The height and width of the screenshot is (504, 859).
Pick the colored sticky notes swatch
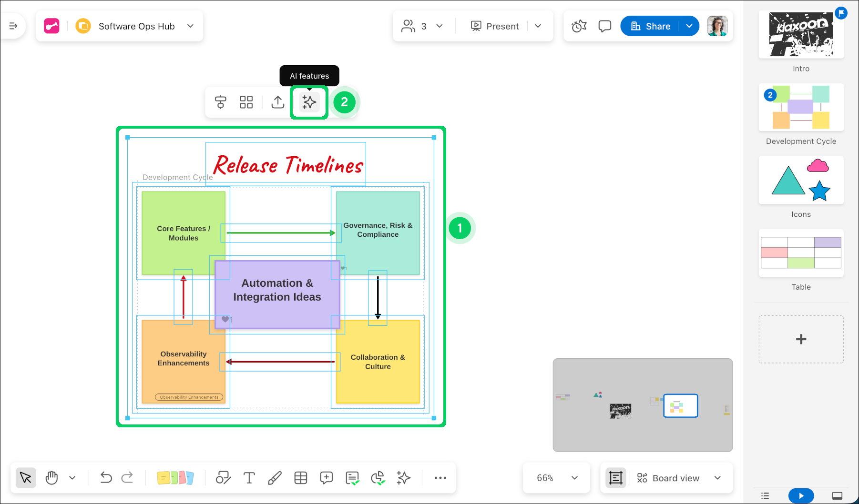click(175, 478)
